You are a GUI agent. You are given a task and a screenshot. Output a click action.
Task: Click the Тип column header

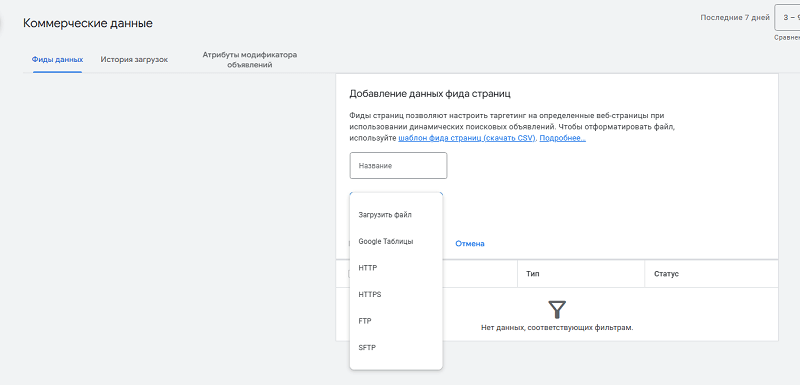pyautogui.click(x=533, y=274)
